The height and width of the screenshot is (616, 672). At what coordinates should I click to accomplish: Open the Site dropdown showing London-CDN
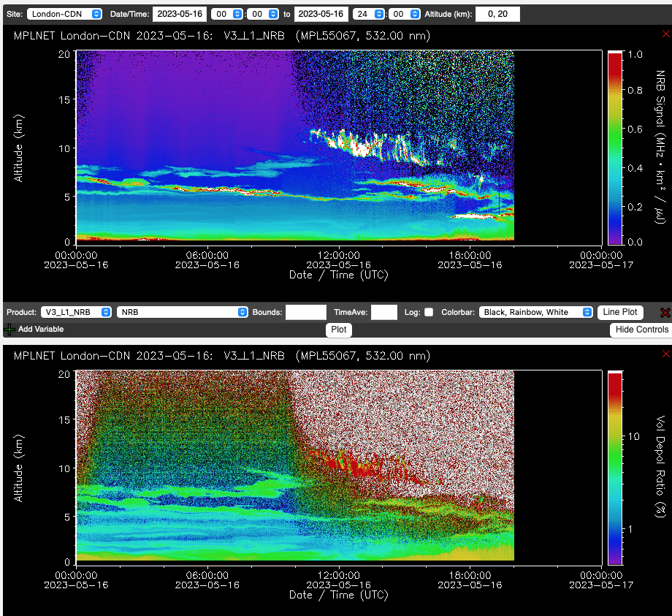point(66,14)
